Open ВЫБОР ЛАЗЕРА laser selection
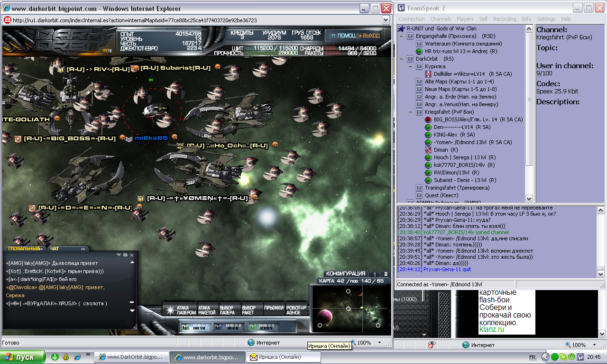The image size is (607, 364). coord(229,310)
